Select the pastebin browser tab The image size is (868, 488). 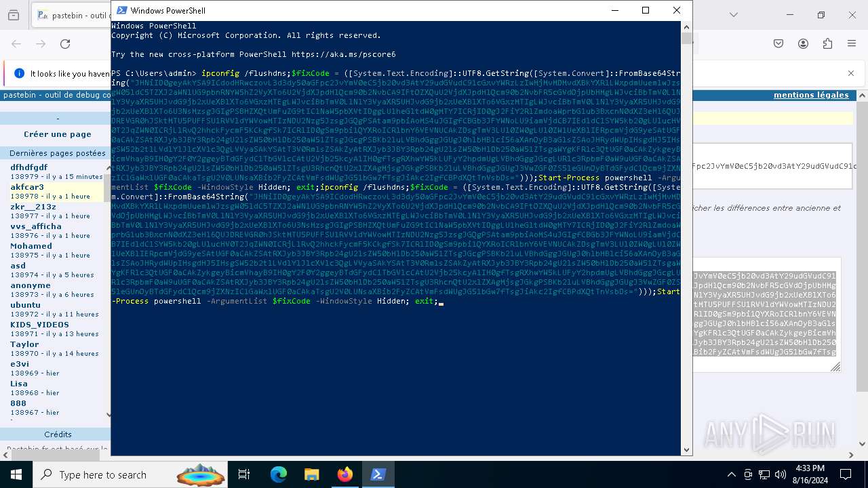pyautogui.click(x=71, y=15)
